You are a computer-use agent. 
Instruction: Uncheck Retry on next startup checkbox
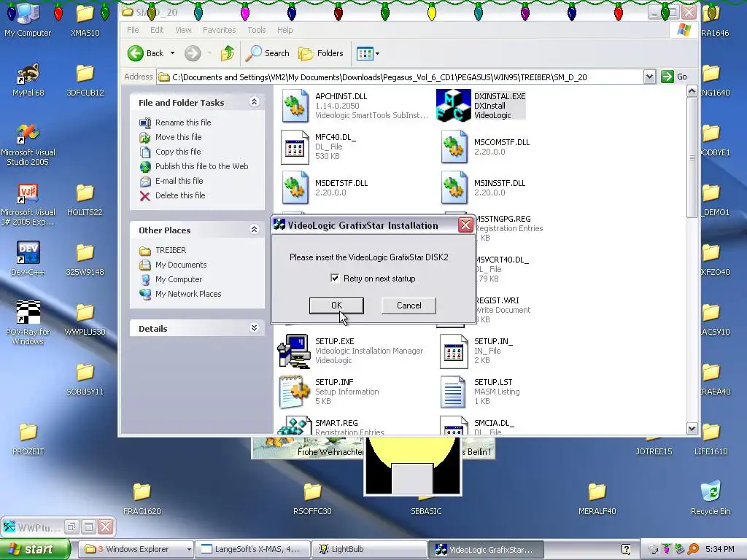(x=335, y=278)
